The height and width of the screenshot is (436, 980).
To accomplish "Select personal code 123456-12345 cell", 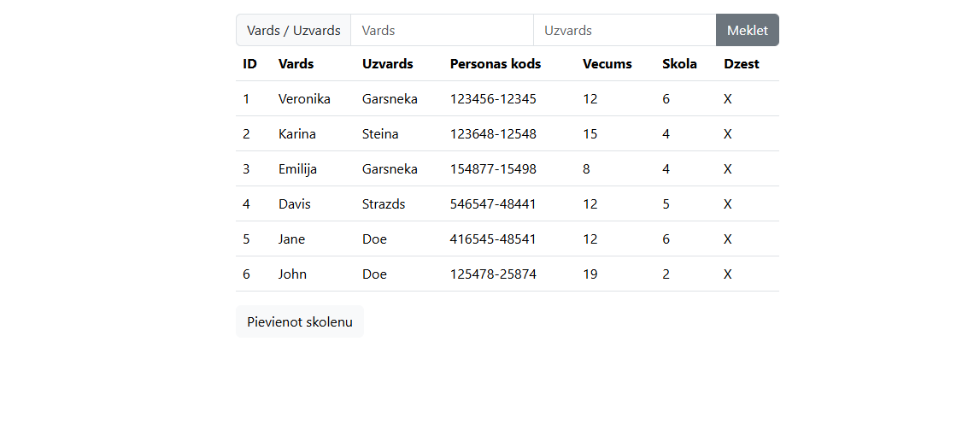I will tap(493, 99).
